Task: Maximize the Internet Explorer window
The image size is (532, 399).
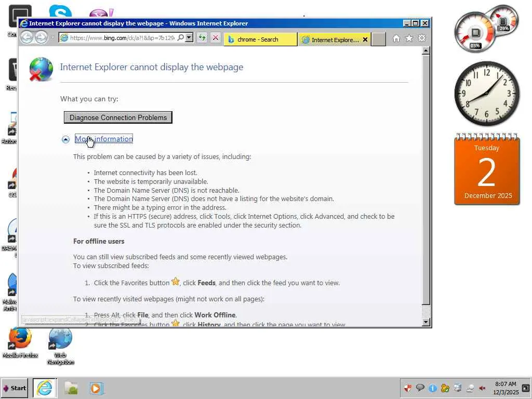Action: tap(416, 23)
